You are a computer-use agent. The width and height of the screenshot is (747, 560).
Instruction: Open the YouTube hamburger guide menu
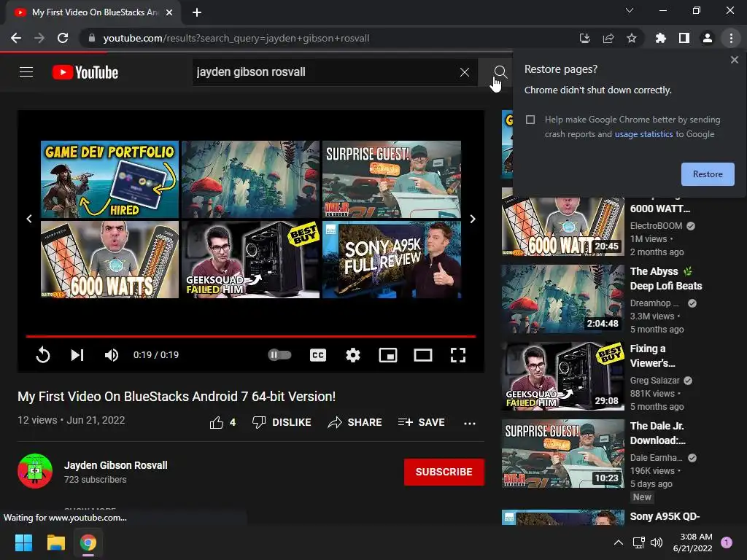[26, 72]
